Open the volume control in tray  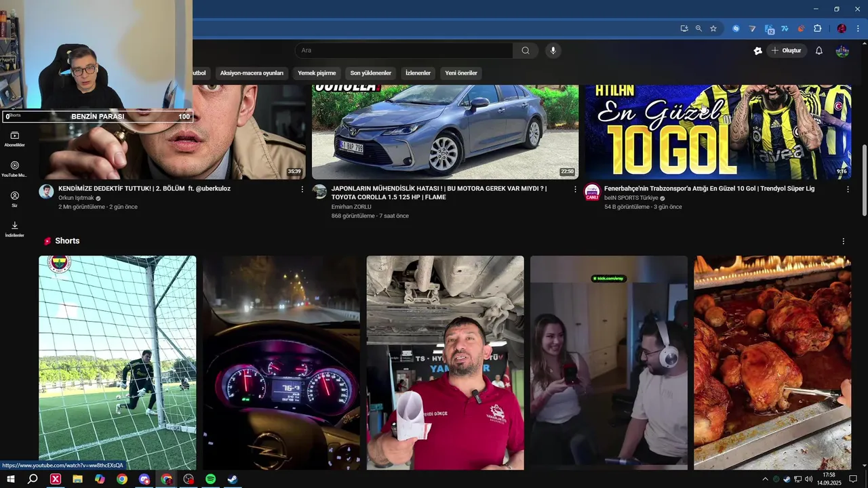(807, 479)
